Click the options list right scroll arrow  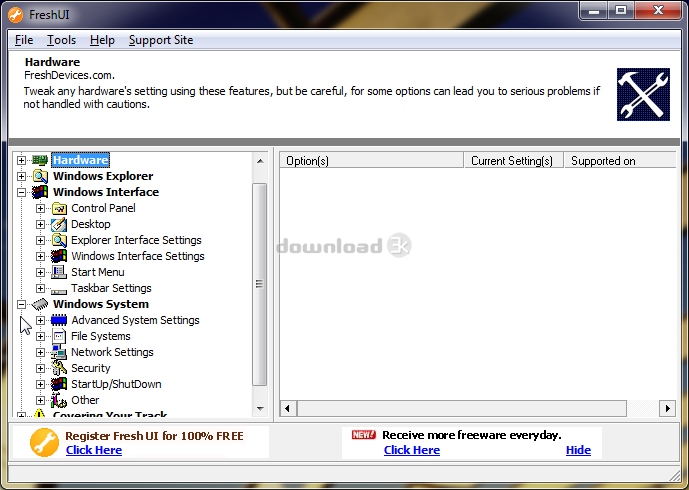[667, 409]
